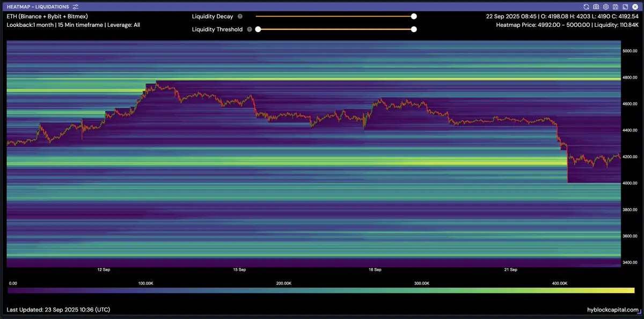Click the 3800.00 price axis label
Screen dimensions: 644x319
(x=630, y=210)
